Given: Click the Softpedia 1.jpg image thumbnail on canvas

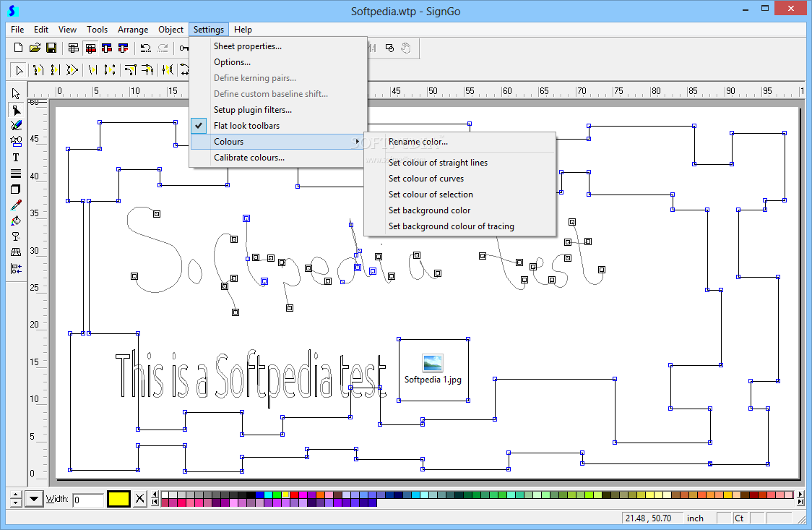Looking at the screenshot, I should click(x=433, y=363).
